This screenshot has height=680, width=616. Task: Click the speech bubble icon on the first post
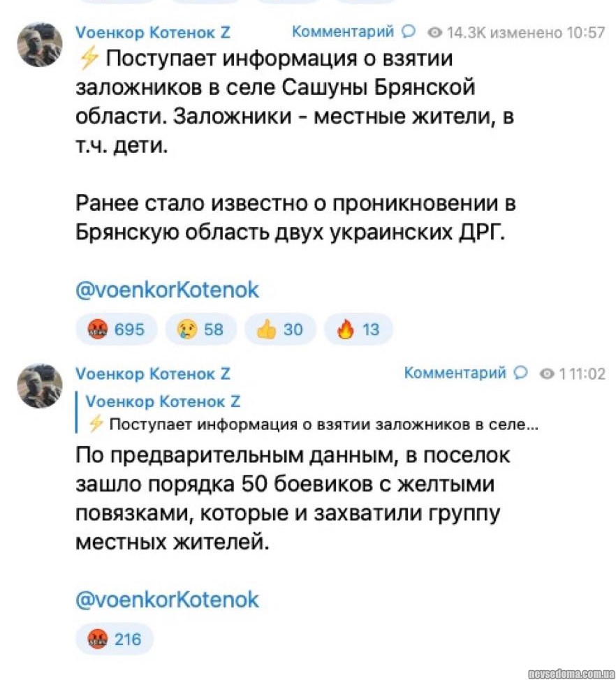[409, 32]
